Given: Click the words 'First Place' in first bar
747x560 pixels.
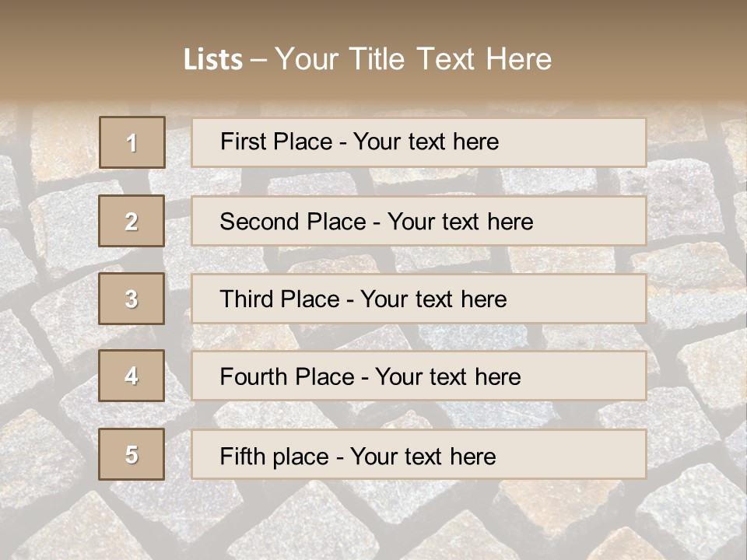Looking at the screenshot, I should click(276, 142).
